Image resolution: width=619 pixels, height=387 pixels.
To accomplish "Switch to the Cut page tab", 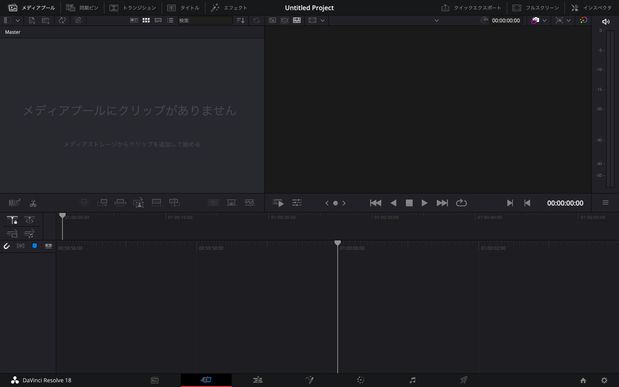I will [206, 380].
